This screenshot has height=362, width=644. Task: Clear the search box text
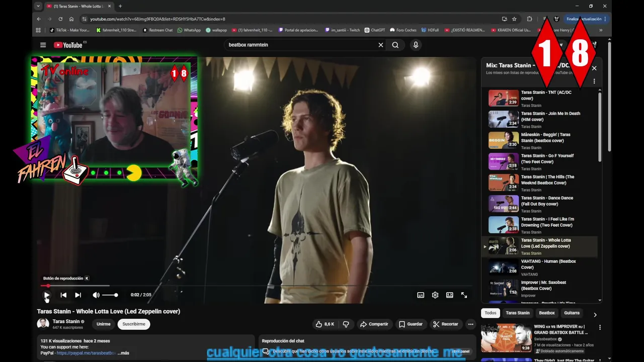381,45
